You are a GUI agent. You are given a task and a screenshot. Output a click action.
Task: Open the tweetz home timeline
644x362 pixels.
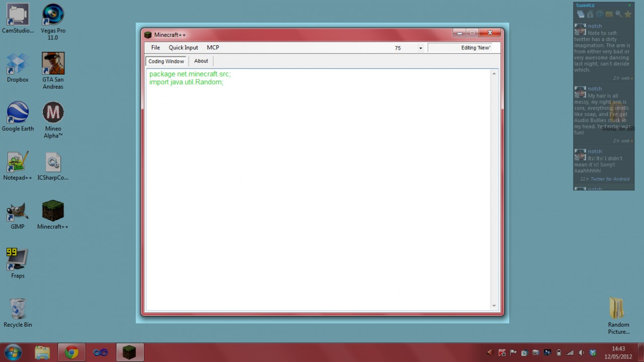click(590, 14)
